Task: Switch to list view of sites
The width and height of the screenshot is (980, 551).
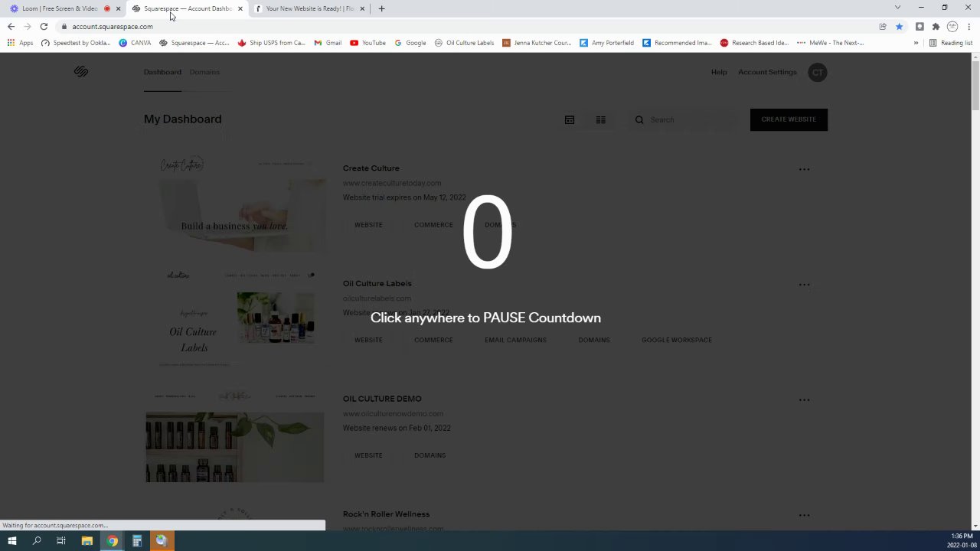Action: tap(601, 120)
